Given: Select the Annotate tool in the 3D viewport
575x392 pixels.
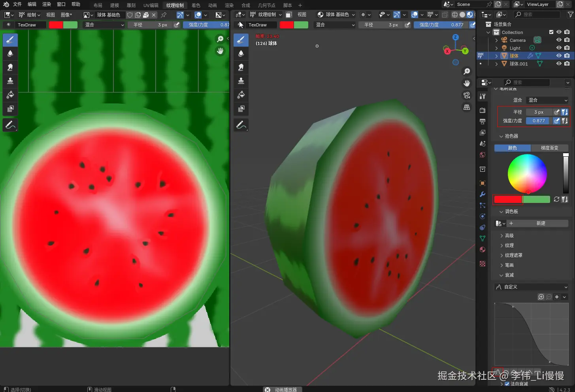Looking at the screenshot, I should point(241,125).
